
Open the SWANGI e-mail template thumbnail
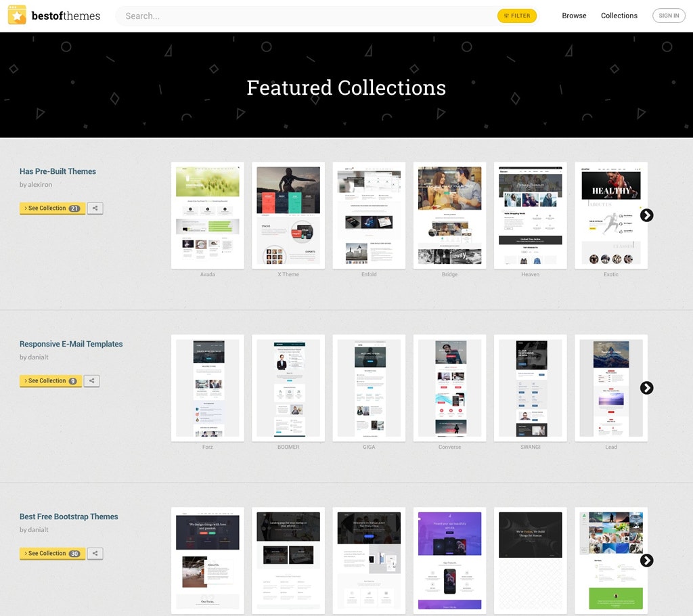tap(531, 388)
